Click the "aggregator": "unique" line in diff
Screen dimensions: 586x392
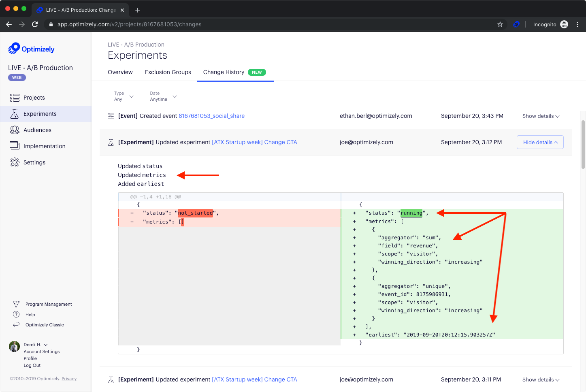414,286
